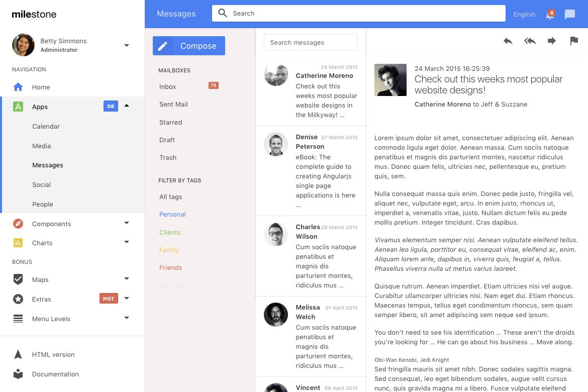Image resolution: width=588 pixels, height=392 pixels.
Task: Click the search magnifier icon
Action: [x=222, y=13]
